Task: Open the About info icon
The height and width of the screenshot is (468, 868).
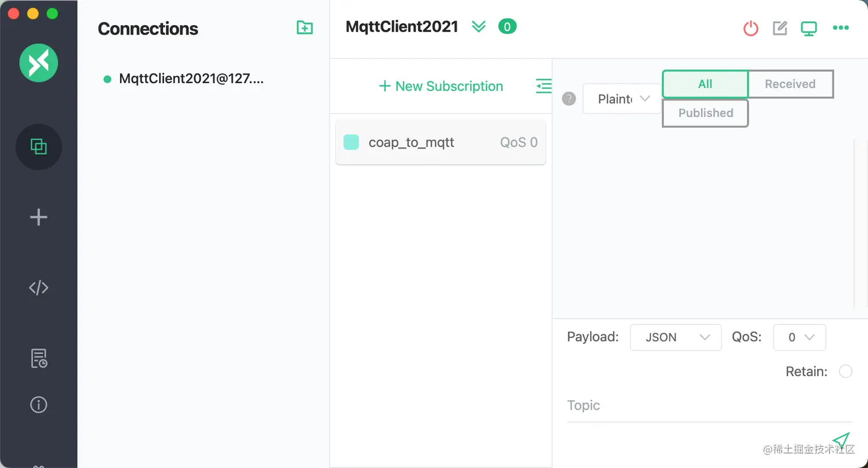Action: click(38, 405)
